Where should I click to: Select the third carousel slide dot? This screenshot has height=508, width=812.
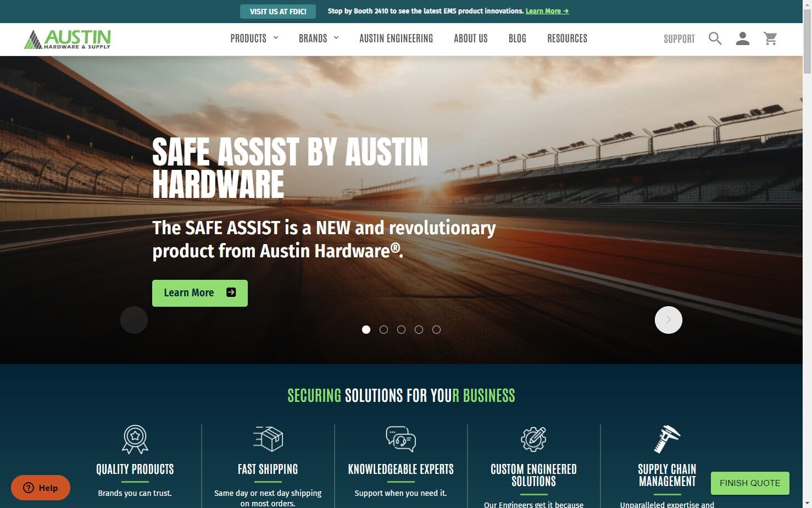click(402, 330)
